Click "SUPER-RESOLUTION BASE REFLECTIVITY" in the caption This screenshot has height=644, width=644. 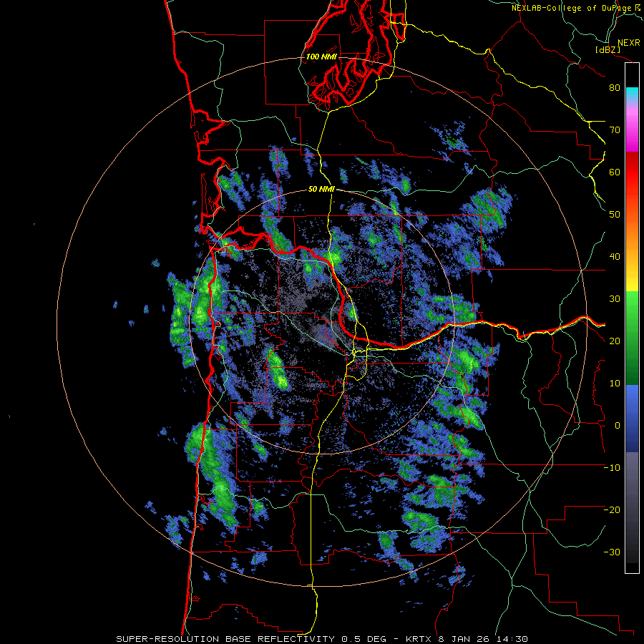(x=225, y=639)
